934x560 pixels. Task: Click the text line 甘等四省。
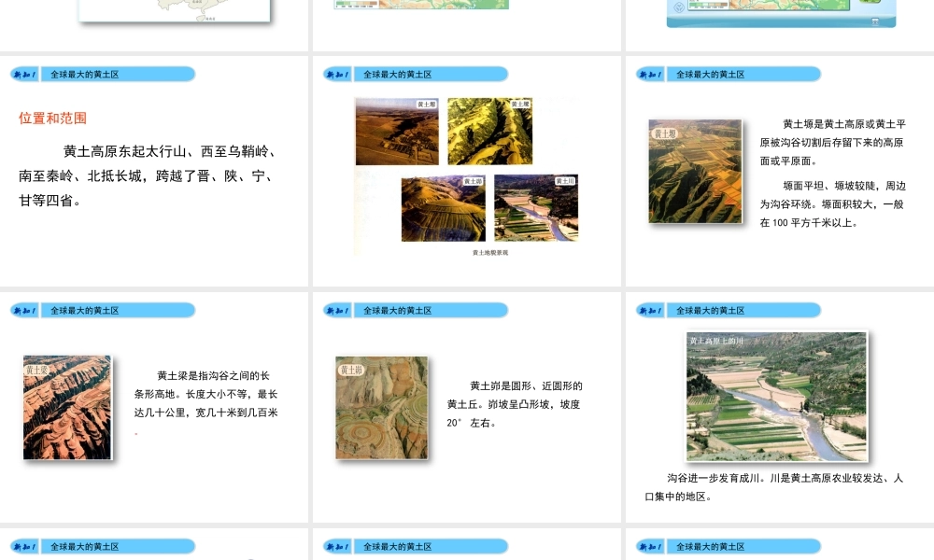50,201
